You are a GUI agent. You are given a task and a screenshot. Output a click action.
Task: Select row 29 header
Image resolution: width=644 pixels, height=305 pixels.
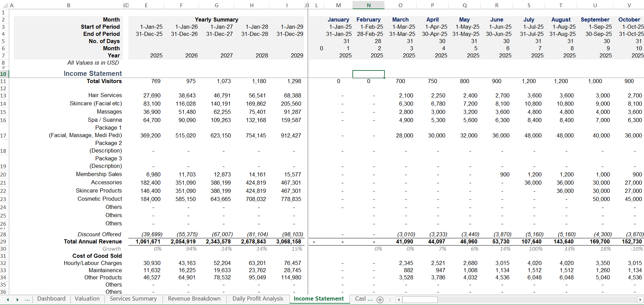tap(3, 242)
